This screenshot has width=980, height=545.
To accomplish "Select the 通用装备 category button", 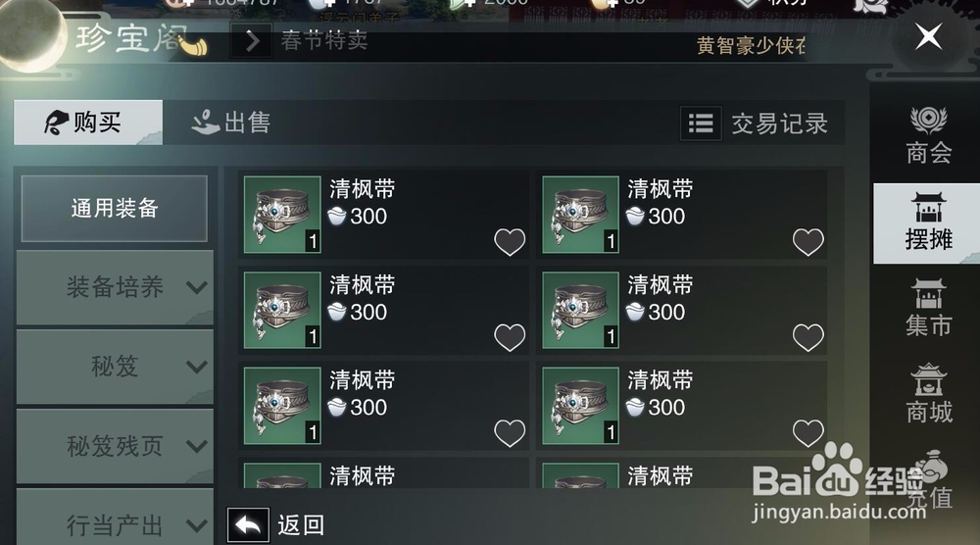I will tap(115, 208).
